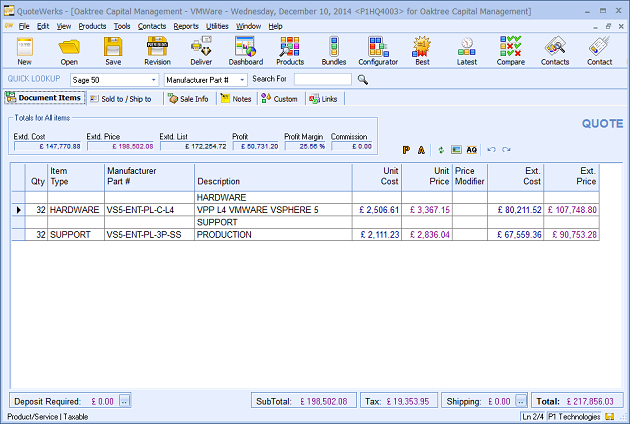Open the Dashboard from the toolbar
Screen dimensions: 630x424
click(x=246, y=50)
